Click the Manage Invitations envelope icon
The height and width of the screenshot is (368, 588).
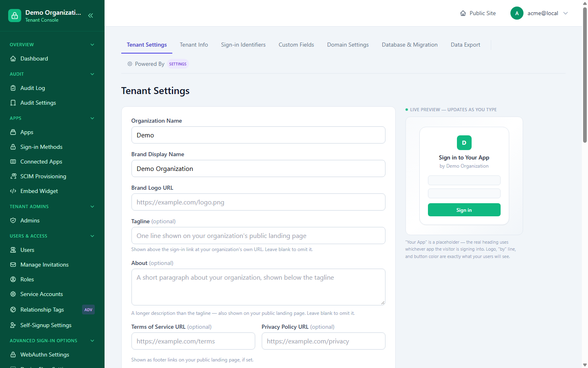(13, 265)
